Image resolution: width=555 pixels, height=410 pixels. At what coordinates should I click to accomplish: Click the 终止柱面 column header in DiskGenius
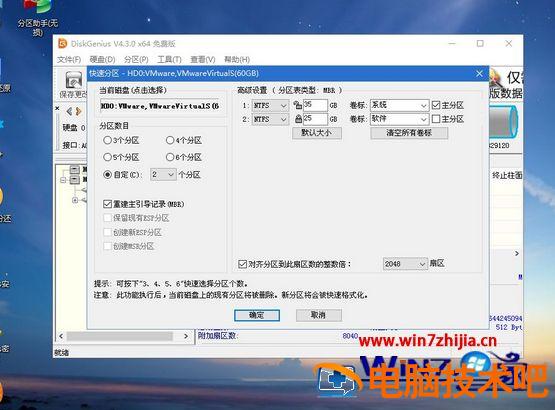pyautogui.click(x=507, y=175)
